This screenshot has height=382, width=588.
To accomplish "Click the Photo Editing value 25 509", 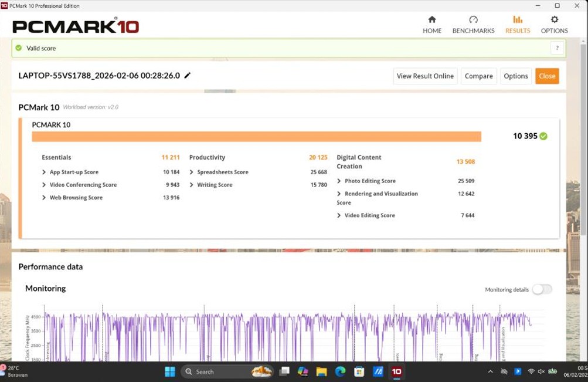I will point(465,181).
